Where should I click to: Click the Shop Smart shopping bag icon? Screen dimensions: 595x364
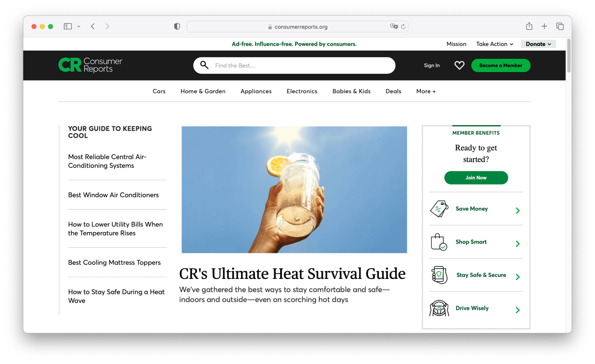click(439, 242)
